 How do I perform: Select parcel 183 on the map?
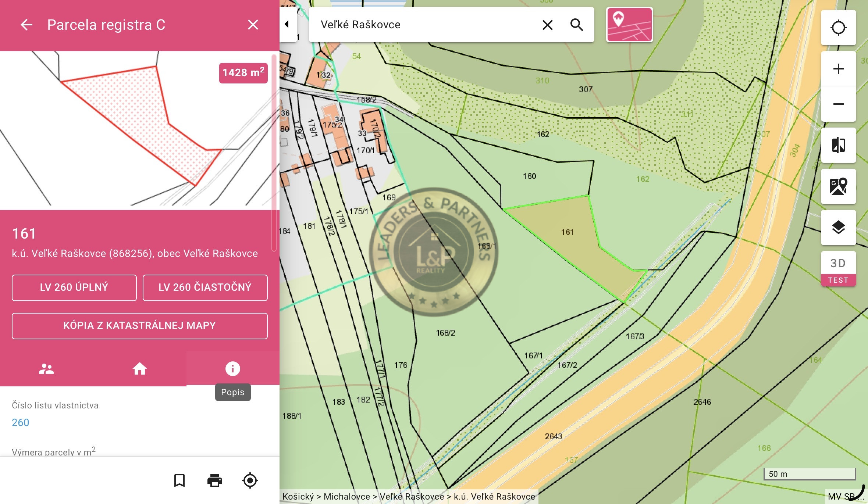click(339, 402)
